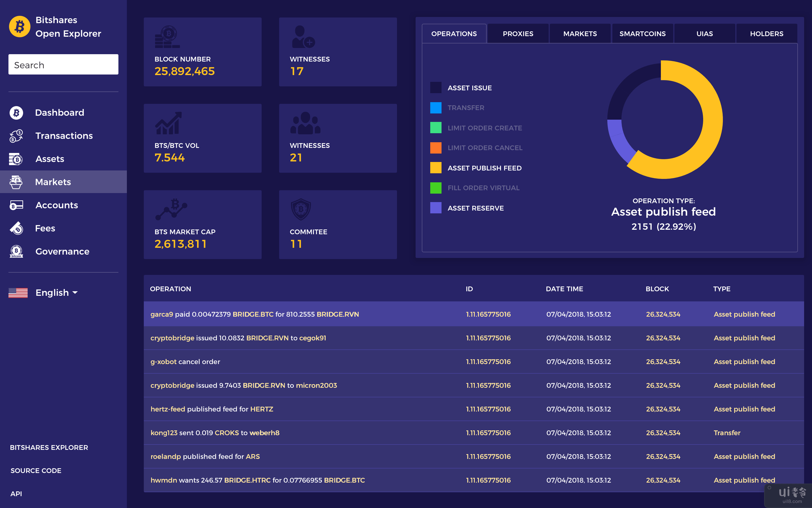Click the Transfer type in kong123 row
Screen dimensions: 812x508
click(727, 433)
